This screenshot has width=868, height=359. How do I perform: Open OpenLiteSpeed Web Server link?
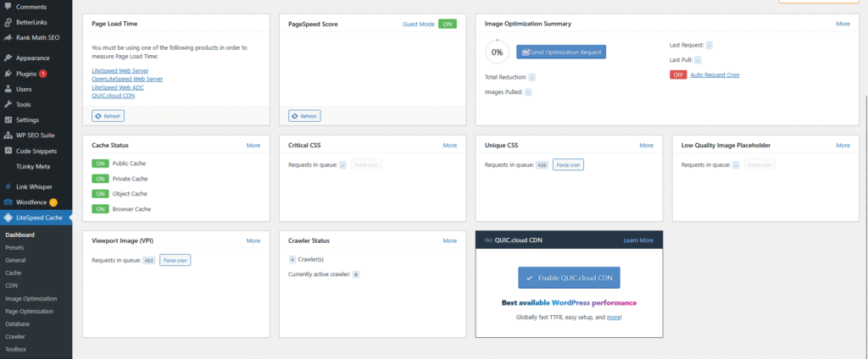click(x=127, y=79)
